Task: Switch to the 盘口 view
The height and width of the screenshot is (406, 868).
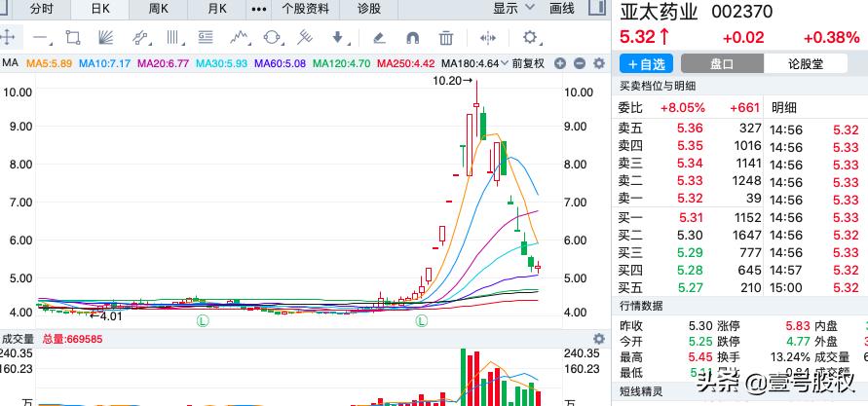Action: (721, 63)
